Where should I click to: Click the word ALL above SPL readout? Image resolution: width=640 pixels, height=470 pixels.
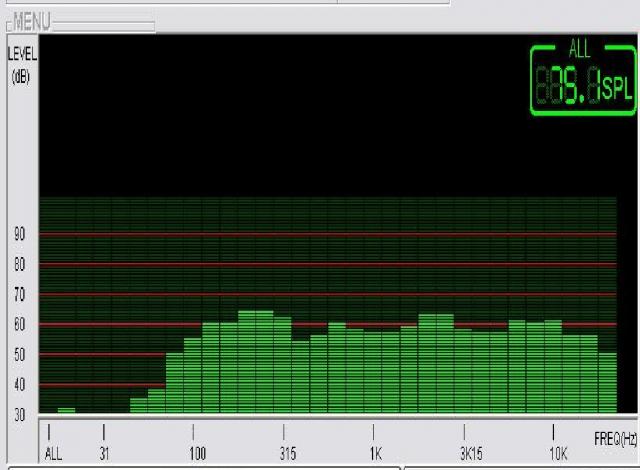(x=580, y=50)
